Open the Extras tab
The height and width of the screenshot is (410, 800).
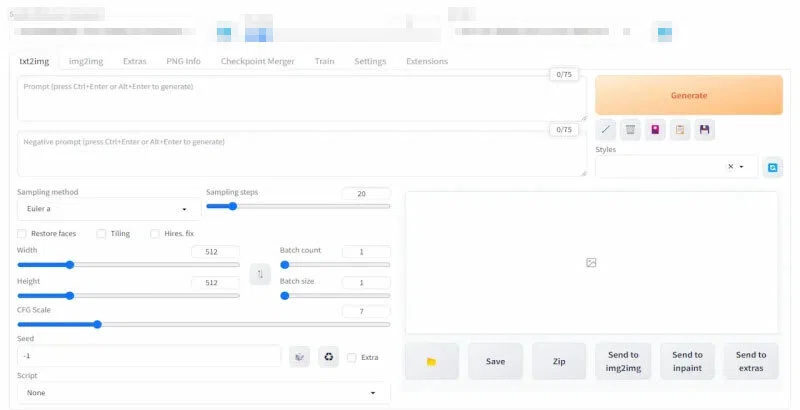tap(135, 61)
